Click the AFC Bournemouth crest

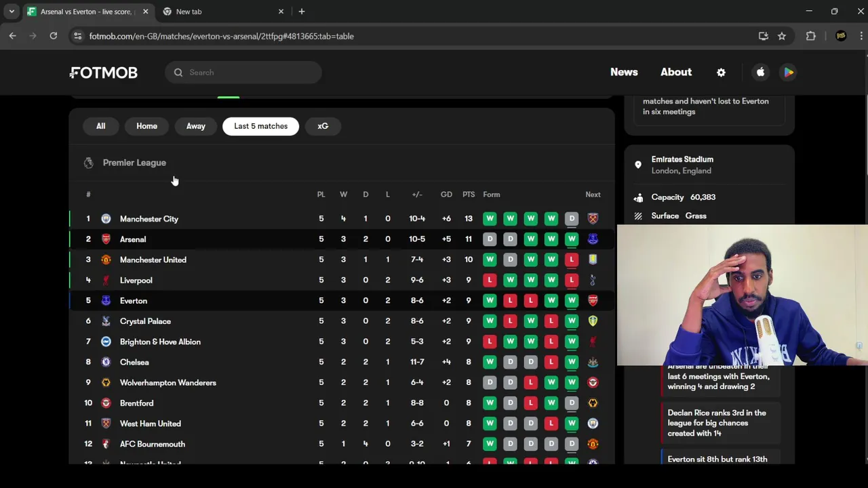coord(106,444)
